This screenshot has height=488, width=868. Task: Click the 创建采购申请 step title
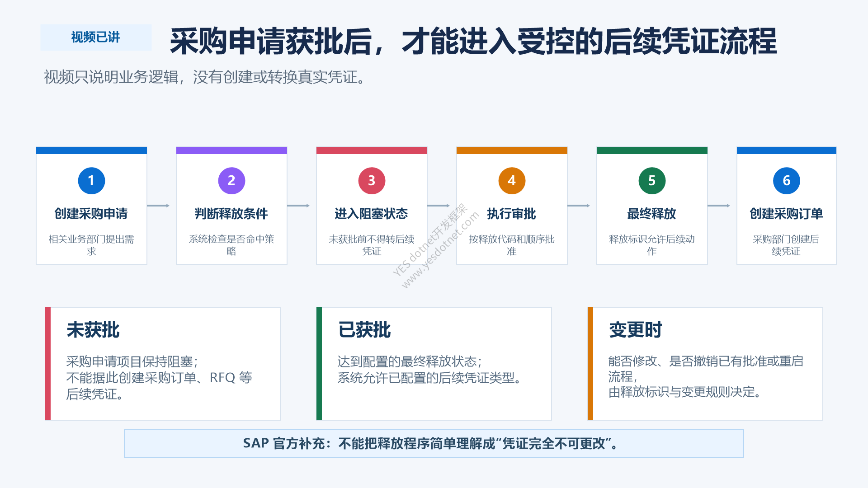click(91, 214)
